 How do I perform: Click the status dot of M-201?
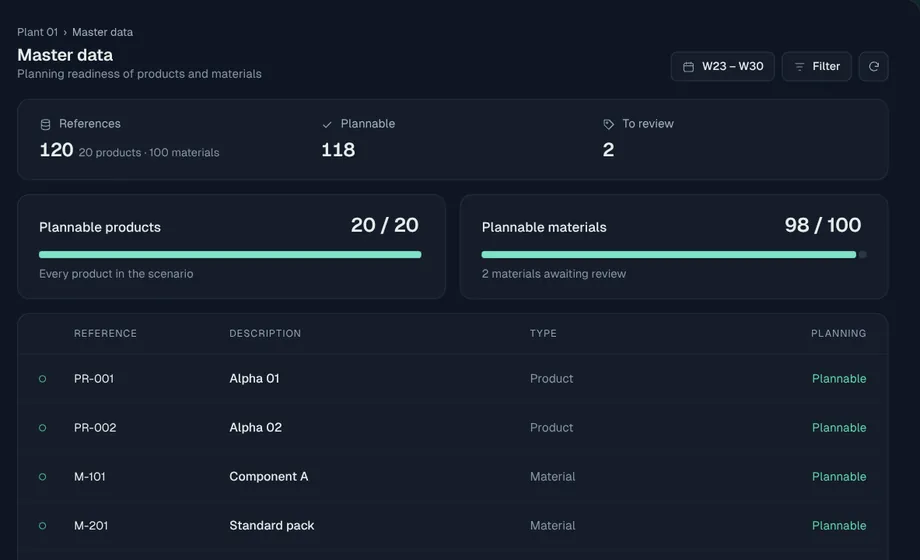[42, 526]
